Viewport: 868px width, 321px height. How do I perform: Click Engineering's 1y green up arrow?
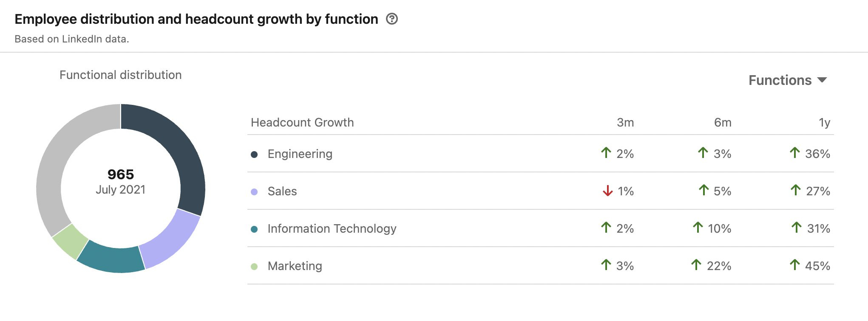pyautogui.click(x=794, y=153)
